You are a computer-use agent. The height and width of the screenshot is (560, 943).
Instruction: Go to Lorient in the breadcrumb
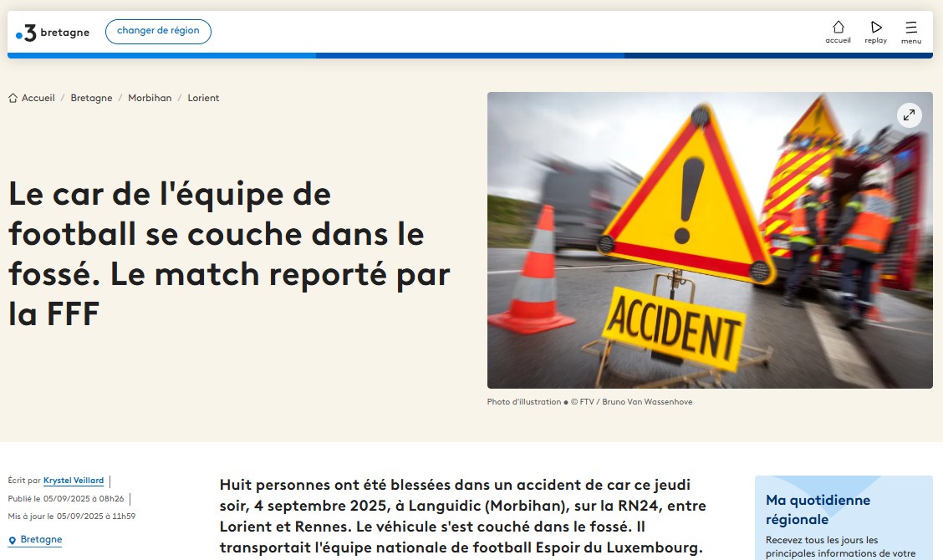(x=203, y=98)
